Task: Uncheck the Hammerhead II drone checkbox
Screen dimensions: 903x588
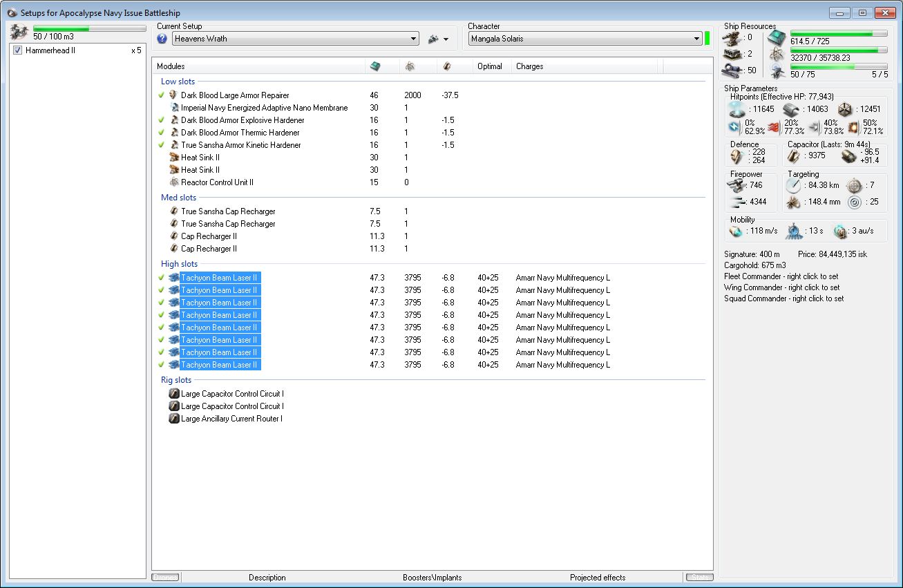Action: (x=18, y=50)
